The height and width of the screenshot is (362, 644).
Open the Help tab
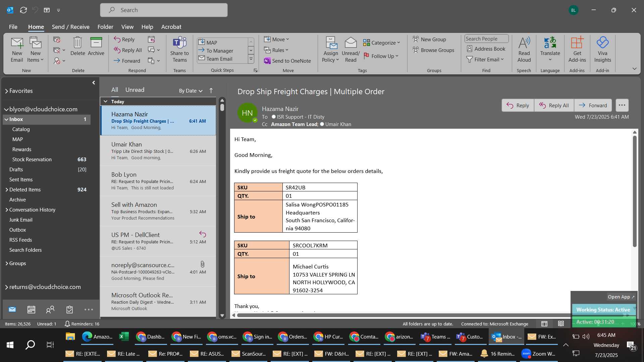click(147, 27)
